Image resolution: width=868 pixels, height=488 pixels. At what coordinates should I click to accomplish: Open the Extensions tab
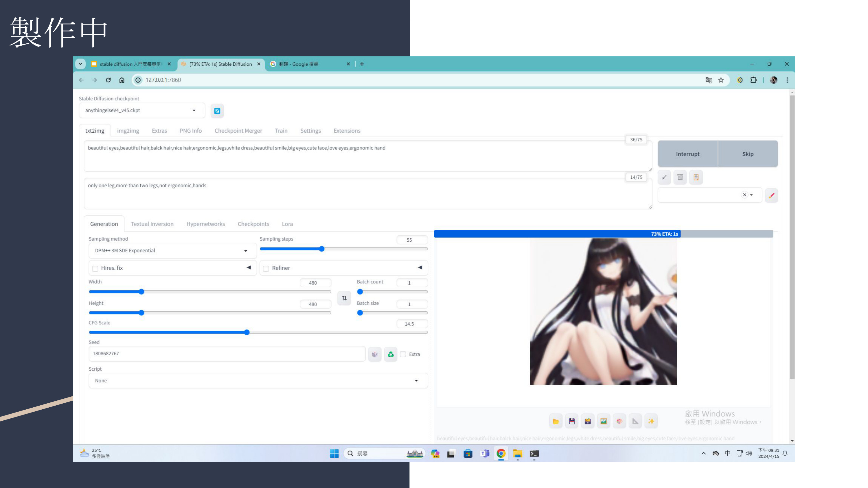tap(347, 131)
